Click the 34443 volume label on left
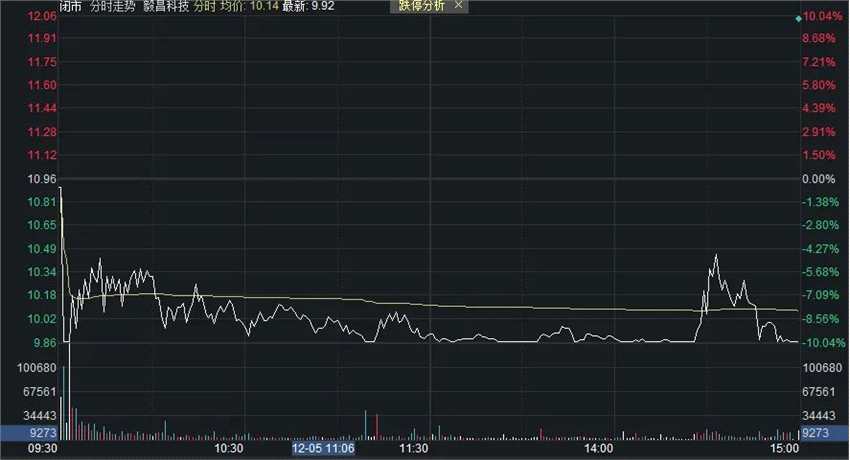 click(x=40, y=416)
